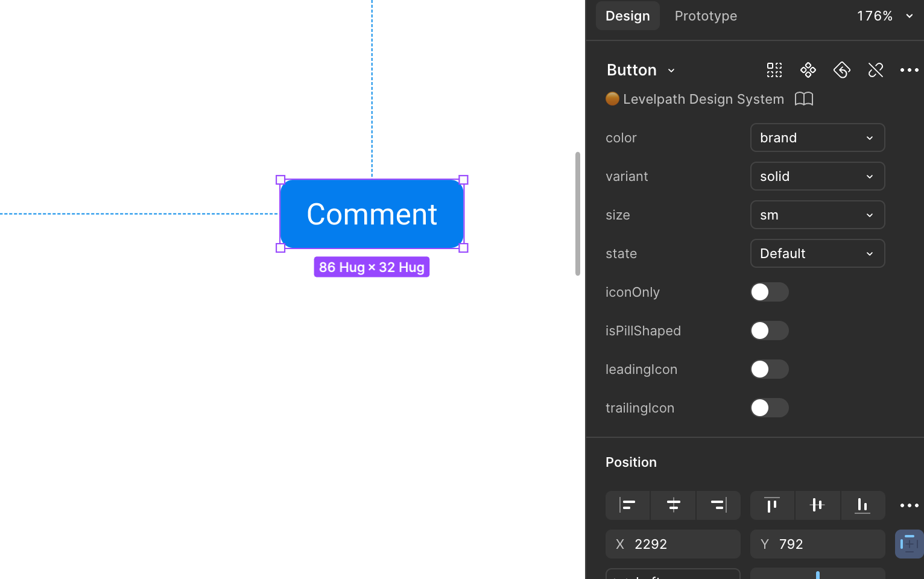Click the Levelpath Design System link
Screen dimensions: 924x579
[x=703, y=99]
